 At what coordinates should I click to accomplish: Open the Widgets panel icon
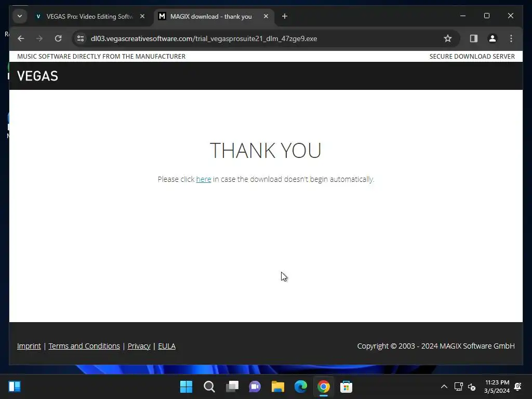pos(15,387)
